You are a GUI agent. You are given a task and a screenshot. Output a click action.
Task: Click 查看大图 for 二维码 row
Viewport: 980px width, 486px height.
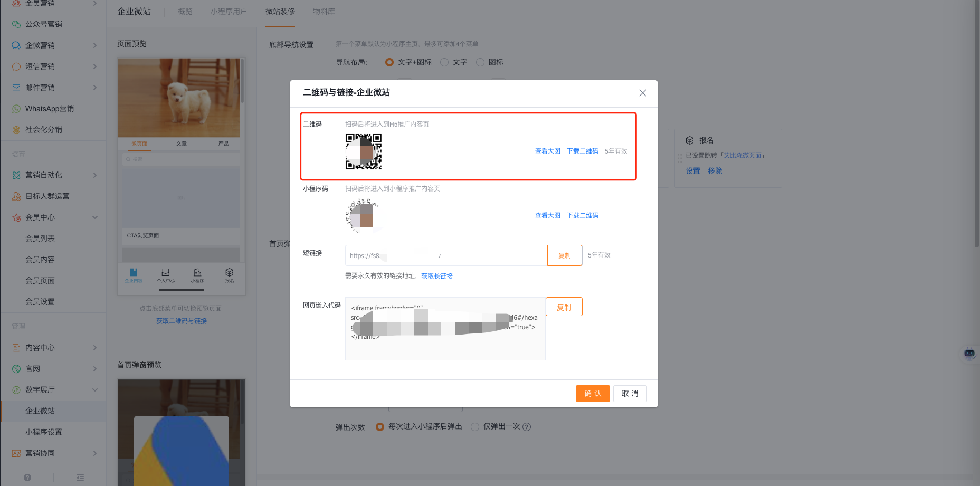click(548, 151)
